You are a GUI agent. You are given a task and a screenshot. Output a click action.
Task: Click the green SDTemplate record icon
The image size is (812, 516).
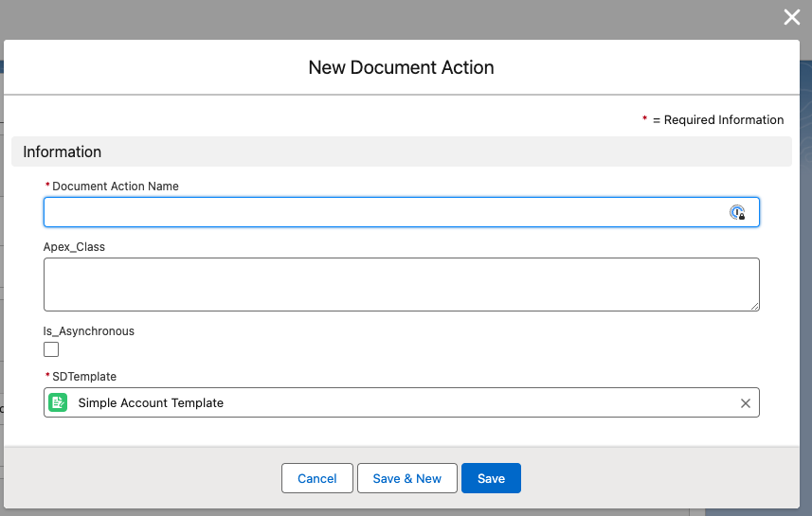coord(58,402)
